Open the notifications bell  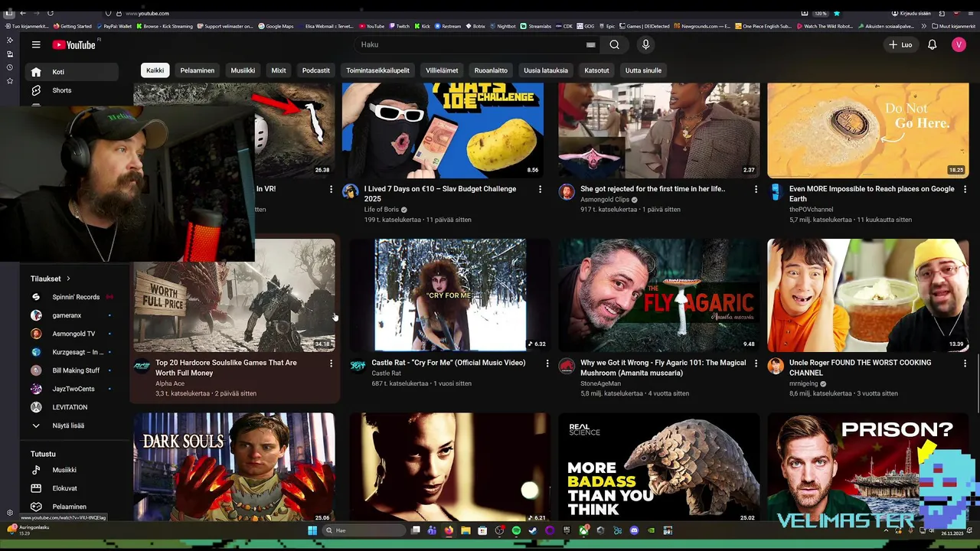coord(932,44)
